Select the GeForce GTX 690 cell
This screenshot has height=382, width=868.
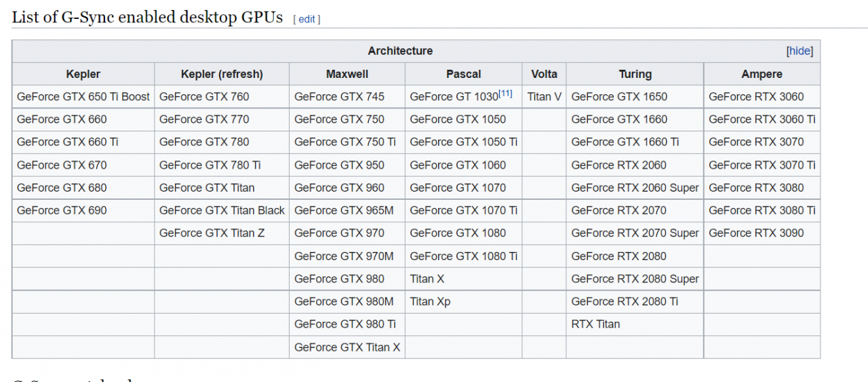click(x=83, y=211)
